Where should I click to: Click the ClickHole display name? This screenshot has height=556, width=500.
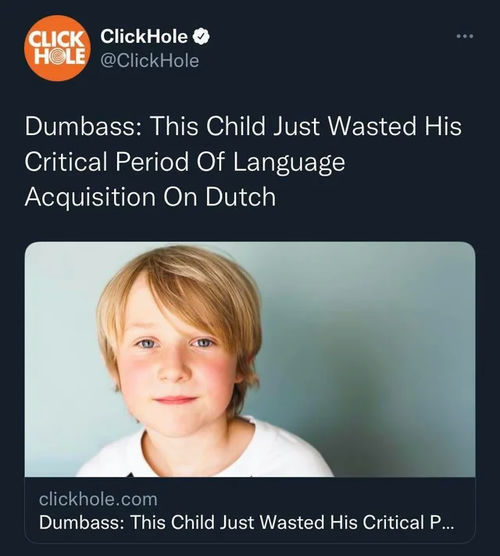tap(144, 36)
